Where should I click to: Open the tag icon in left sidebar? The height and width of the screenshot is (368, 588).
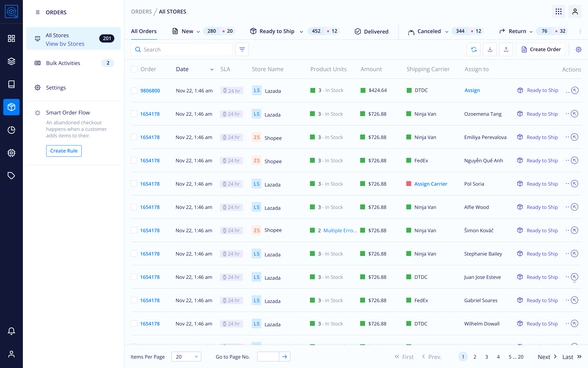(11, 176)
